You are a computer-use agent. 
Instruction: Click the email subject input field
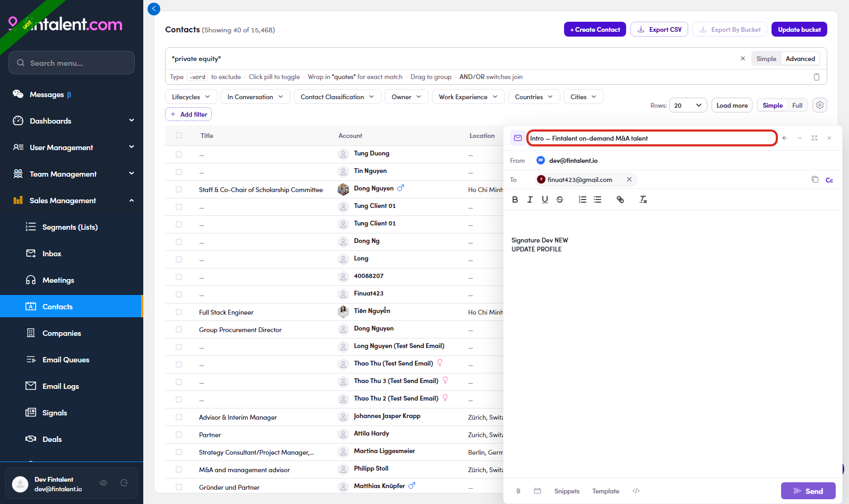tap(652, 138)
